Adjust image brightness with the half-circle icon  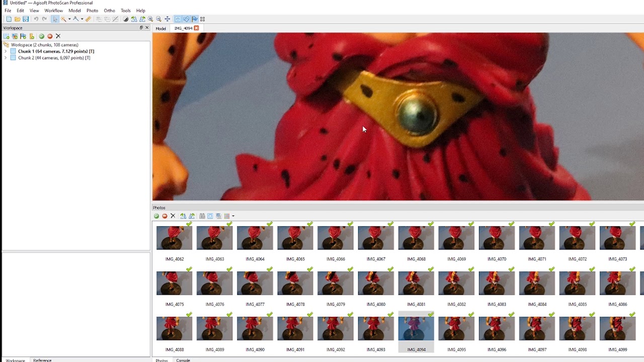coord(126,19)
